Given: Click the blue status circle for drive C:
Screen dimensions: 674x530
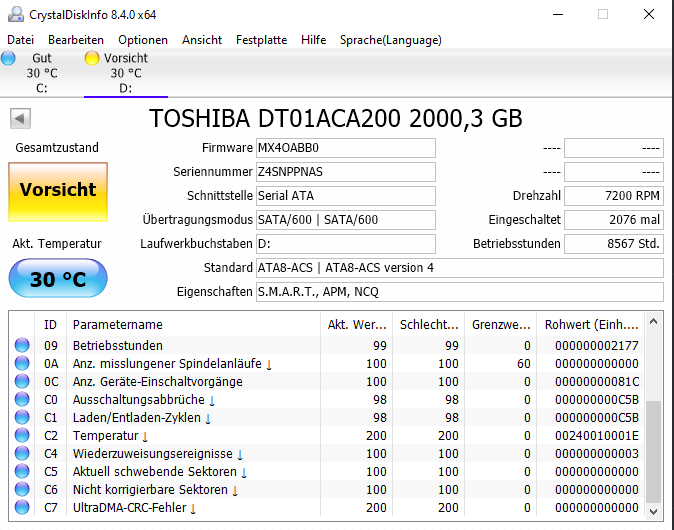Looking at the screenshot, I should tap(8, 58).
